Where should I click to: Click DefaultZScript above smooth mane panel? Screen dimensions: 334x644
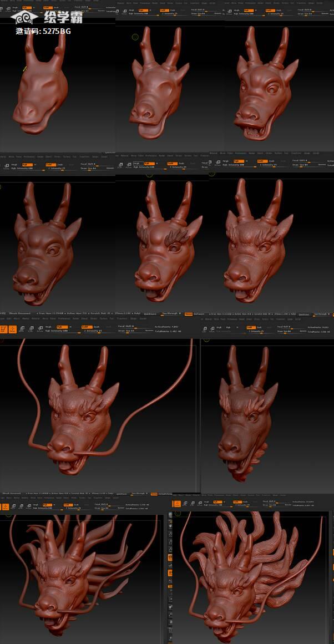[x=165, y=494]
